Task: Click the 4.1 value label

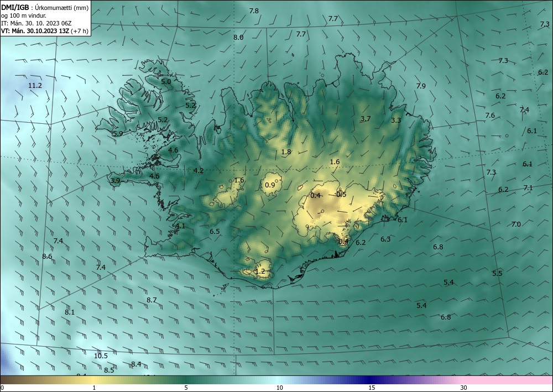Action: (x=180, y=226)
